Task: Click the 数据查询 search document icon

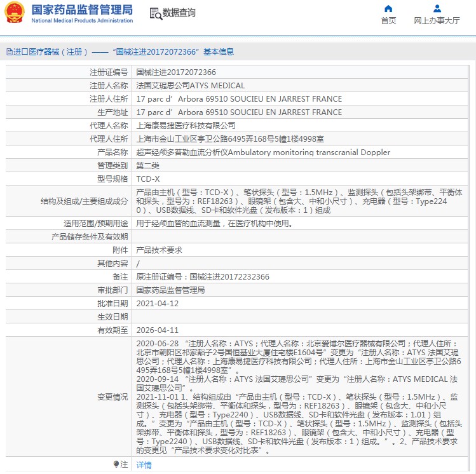Action: click(155, 13)
